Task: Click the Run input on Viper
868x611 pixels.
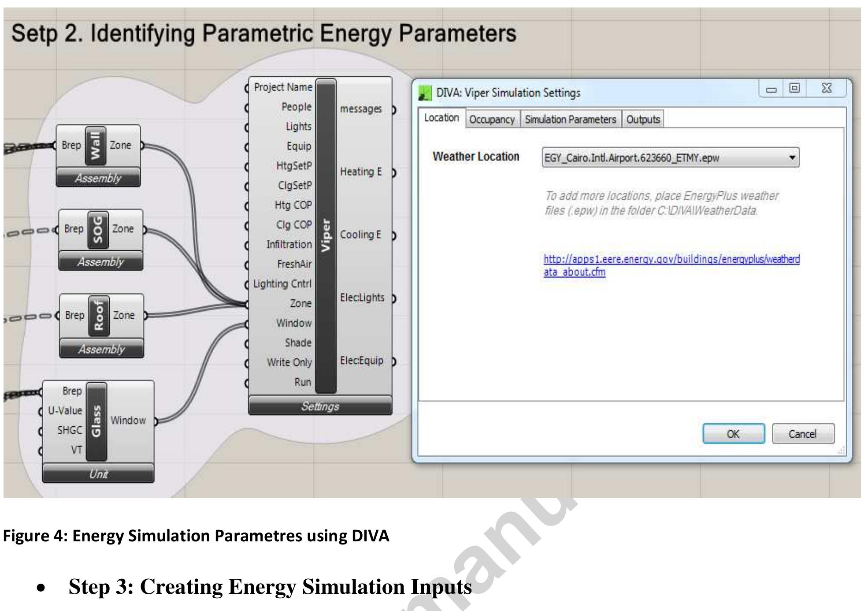Action: pyautogui.click(x=303, y=382)
